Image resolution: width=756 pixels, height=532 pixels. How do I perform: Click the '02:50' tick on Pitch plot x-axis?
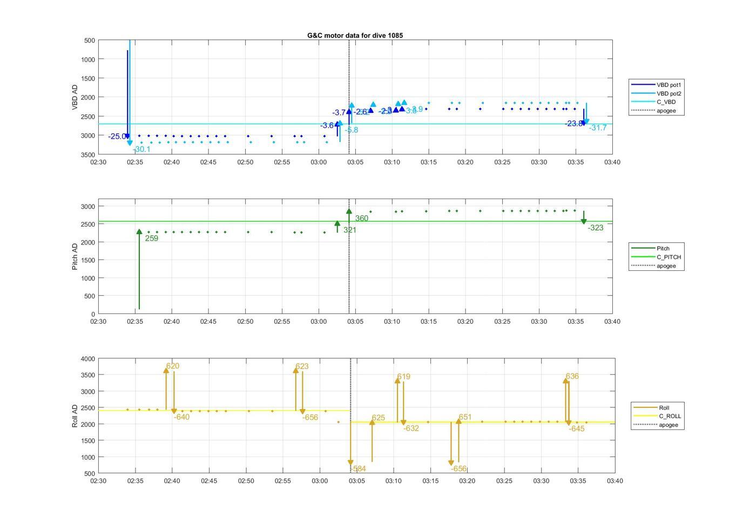click(245, 322)
